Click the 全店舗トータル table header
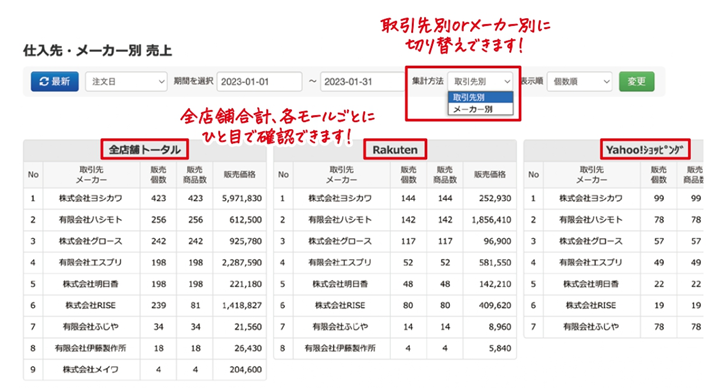Screen dimensions: 719x389 (x=144, y=150)
